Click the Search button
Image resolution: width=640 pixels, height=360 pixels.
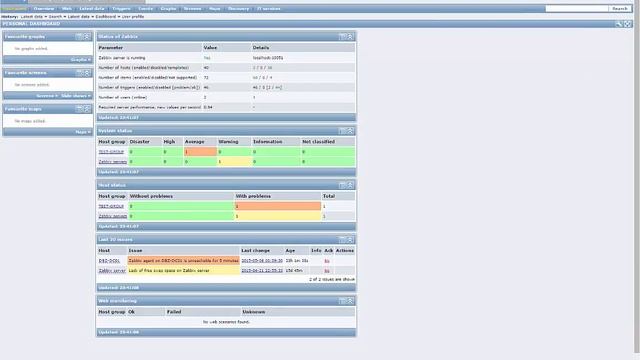point(620,9)
